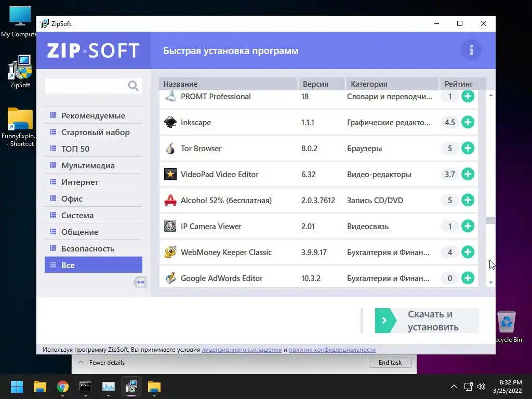Click the IP Camera Viewer icon
Viewport: 532px width, 399px height.
170,226
